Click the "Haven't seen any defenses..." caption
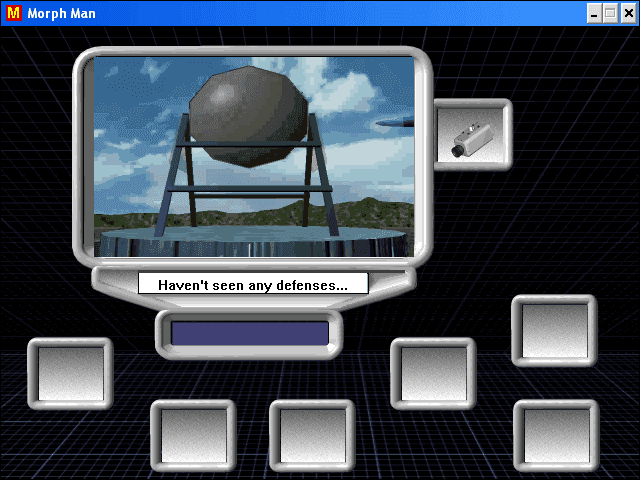This screenshot has height=480, width=640. coord(253,285)
